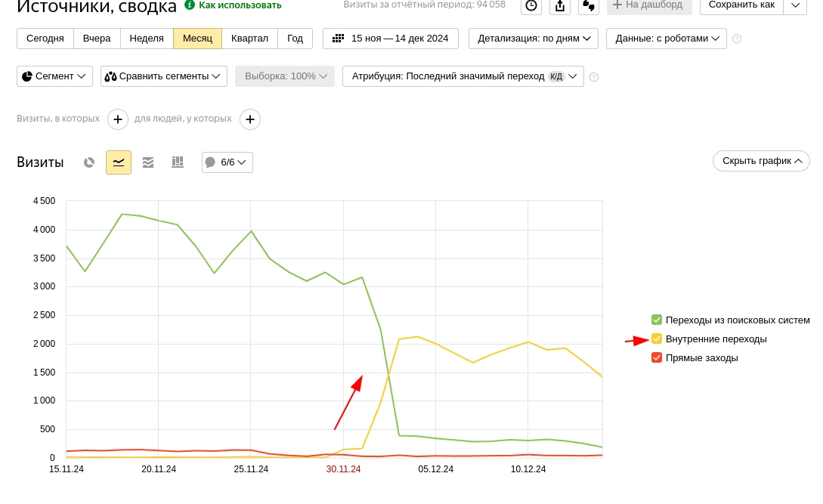Switch to pie chart view icon

pyautogui.click(x=89, y=162)
